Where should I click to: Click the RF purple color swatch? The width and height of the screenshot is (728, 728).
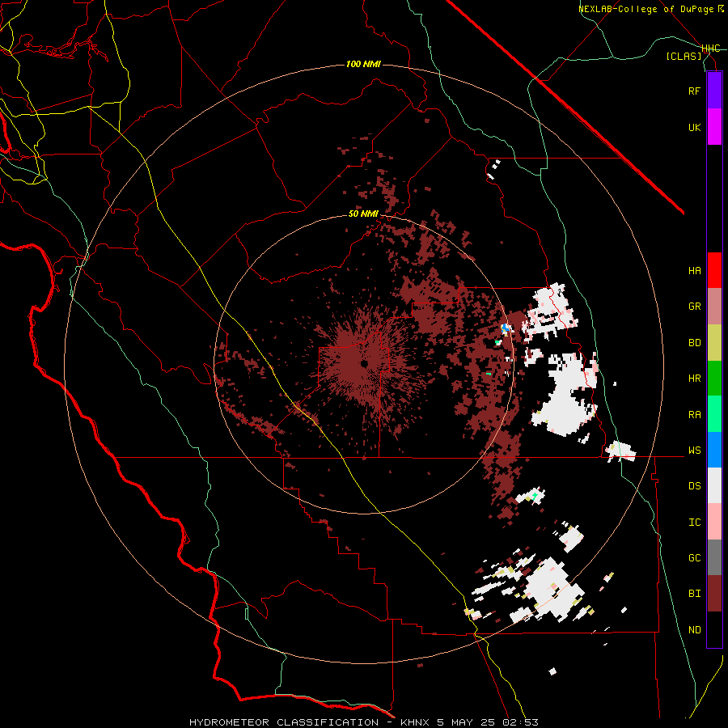coord(714,91)
